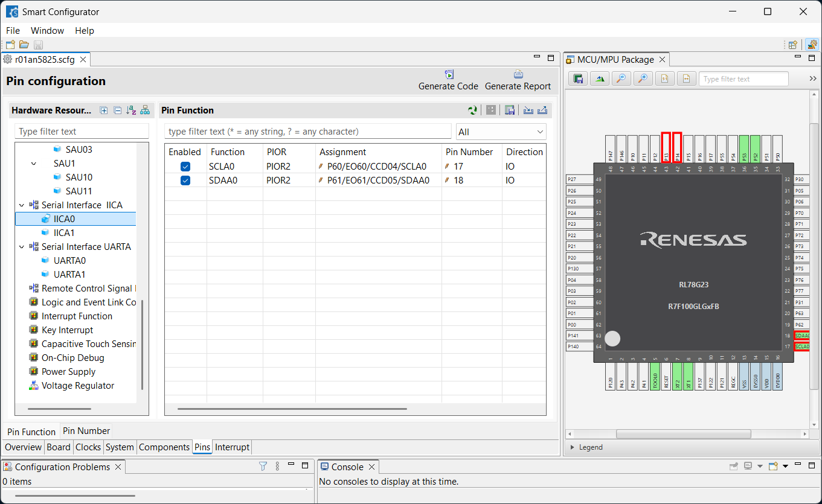Viewport: 822px width, 504px height.
Task: Zoom in on the MCU package view
Action: [643, 79]
